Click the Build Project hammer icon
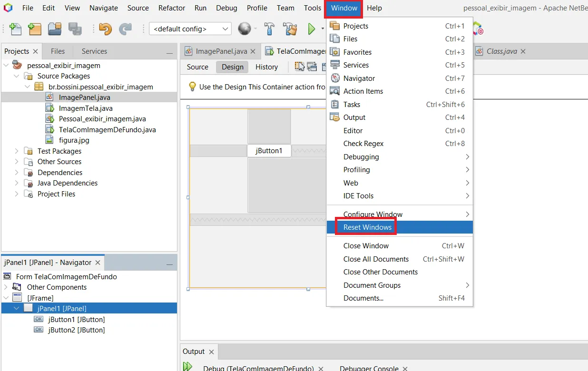Image resolution: width=588 pixels, height=371 pixels. (x=269, y=29)
